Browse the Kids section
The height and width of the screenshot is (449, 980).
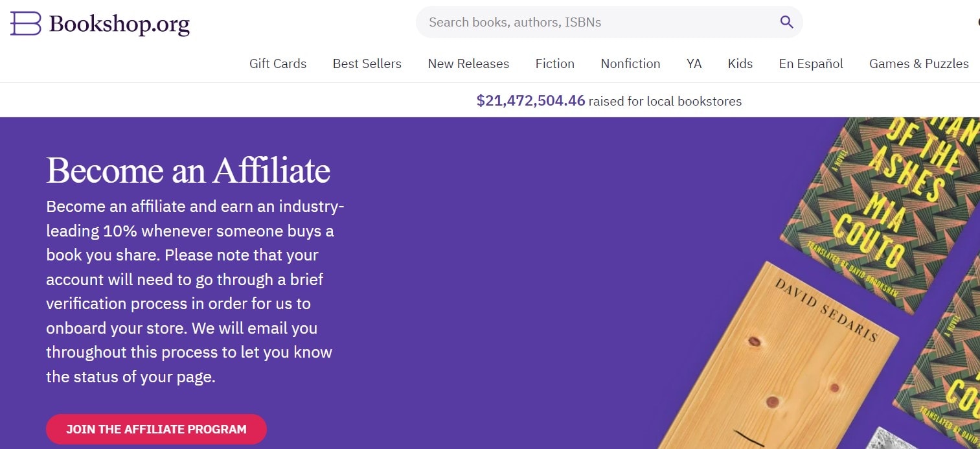click(740, 63)
